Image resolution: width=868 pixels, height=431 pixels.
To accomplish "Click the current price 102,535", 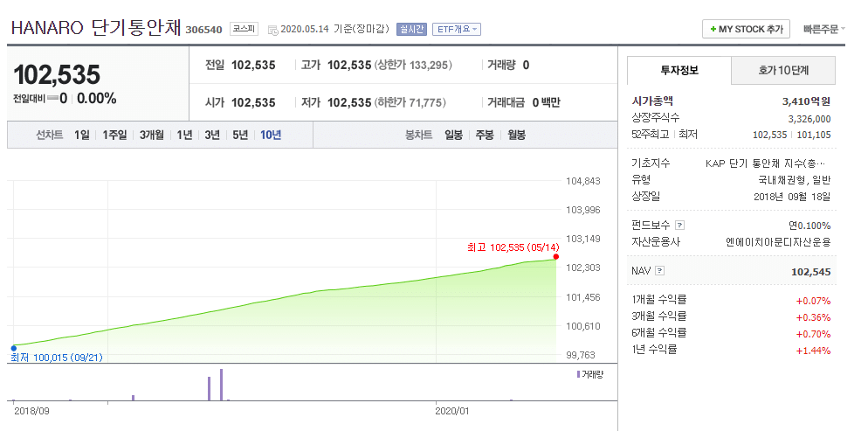I will pyautogui.click(x=57, y=75).
